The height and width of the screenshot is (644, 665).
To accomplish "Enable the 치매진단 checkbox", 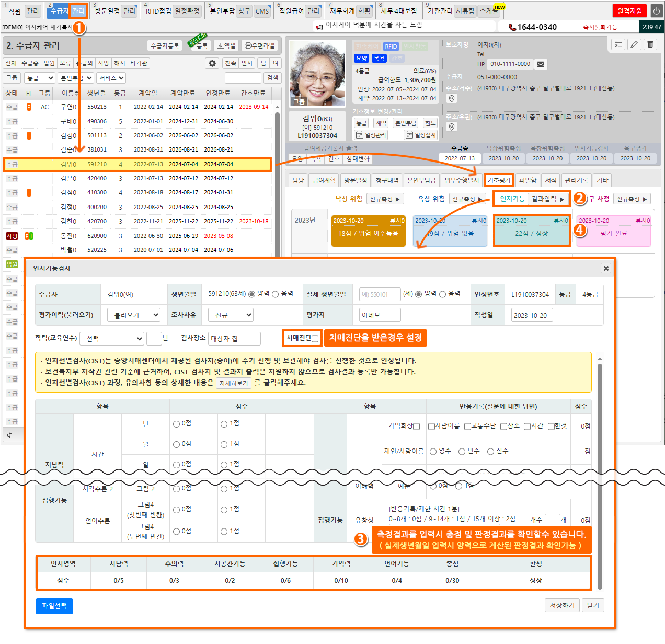I will [x=315, y=339].
